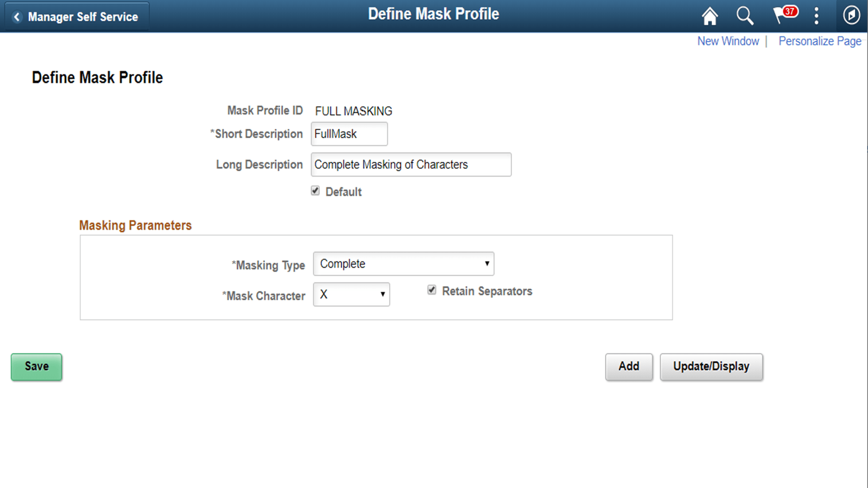The height and width of the screenshot is (488, 868).
Task: Click the back chevron in Manager Self Service
Action: pos(17,17)
